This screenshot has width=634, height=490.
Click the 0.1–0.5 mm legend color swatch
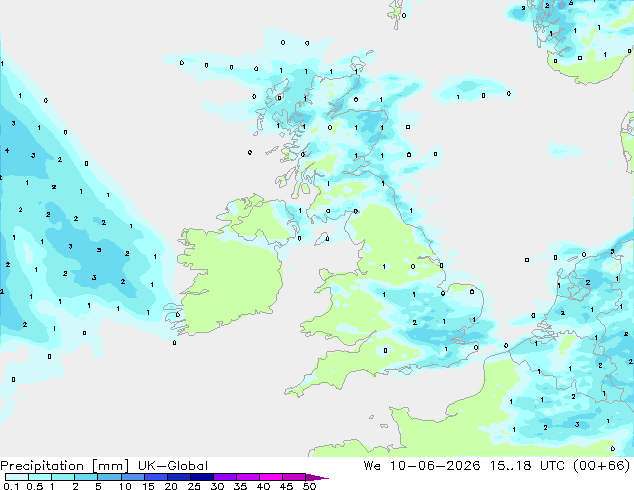(17, 477)
